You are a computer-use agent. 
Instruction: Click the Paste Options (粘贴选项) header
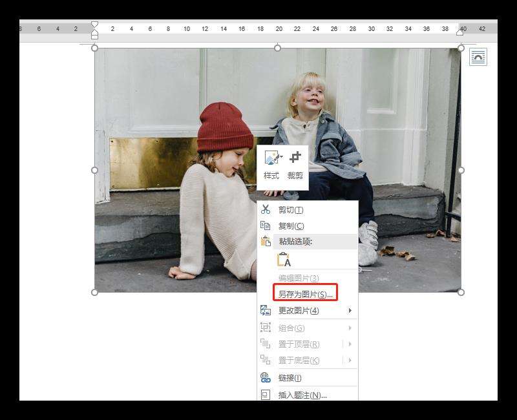(x=315, y=242)
